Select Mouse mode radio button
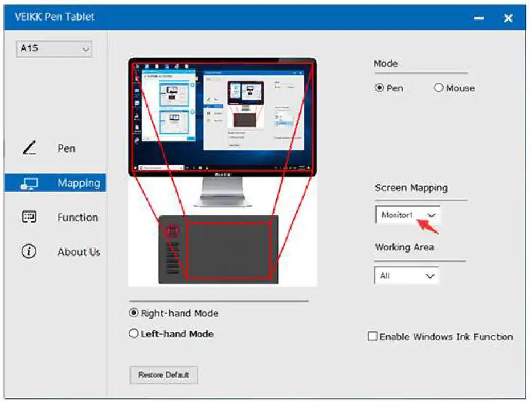The height and width of the screenshot is (403, 532). click(439, 88)
